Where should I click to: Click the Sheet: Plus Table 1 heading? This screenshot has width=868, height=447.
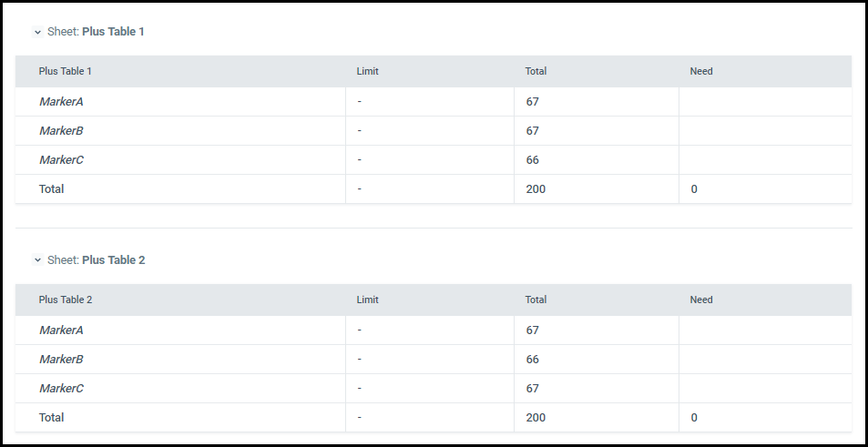[96, 32]
